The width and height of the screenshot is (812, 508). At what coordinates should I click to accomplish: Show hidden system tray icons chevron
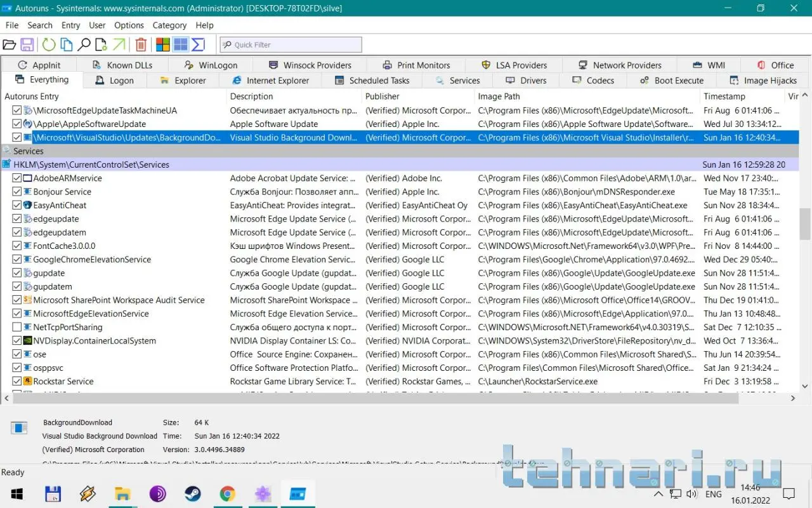[x=658, y=494]
